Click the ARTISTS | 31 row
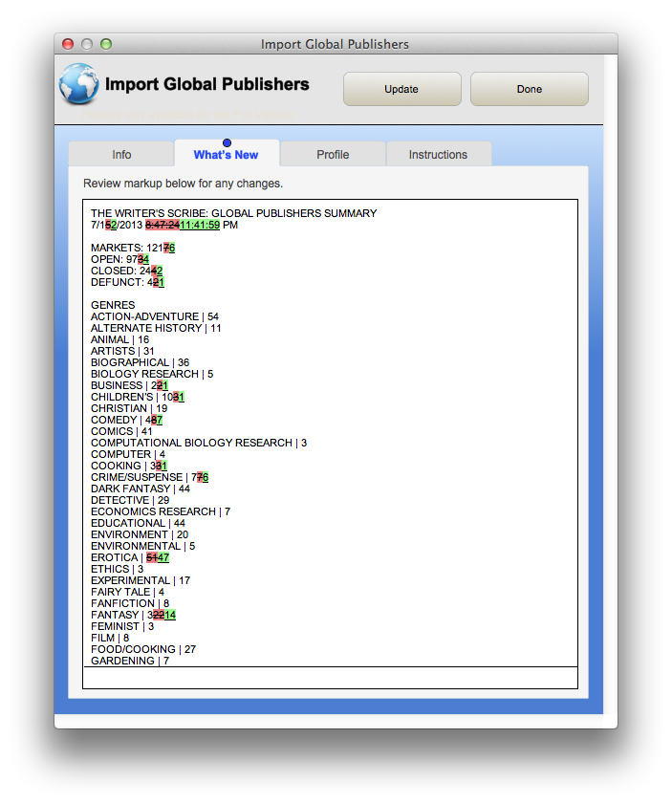This screenshot has height=804, width=672. (x=122, y=351)
